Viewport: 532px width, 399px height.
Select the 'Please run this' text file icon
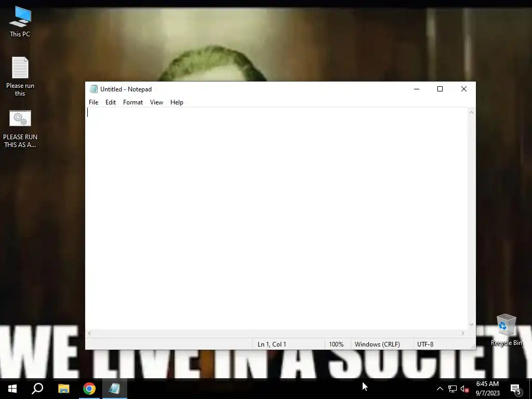(20, 77)
